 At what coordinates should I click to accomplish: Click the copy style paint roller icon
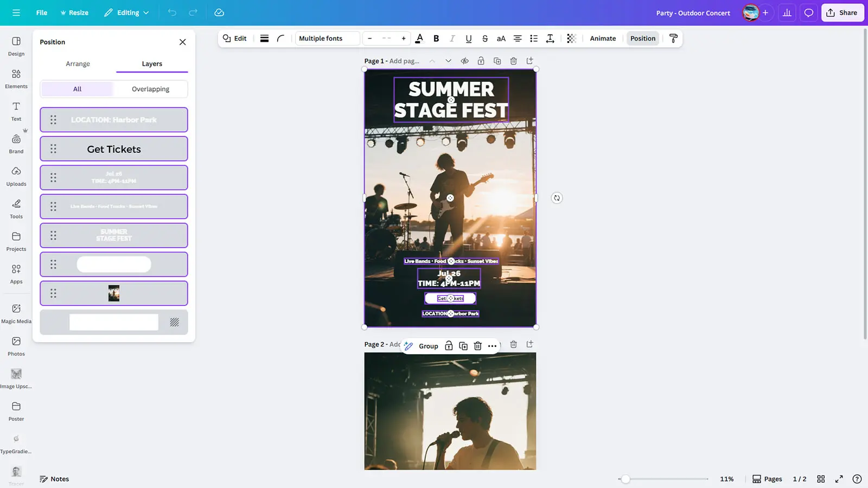(673, 38)
